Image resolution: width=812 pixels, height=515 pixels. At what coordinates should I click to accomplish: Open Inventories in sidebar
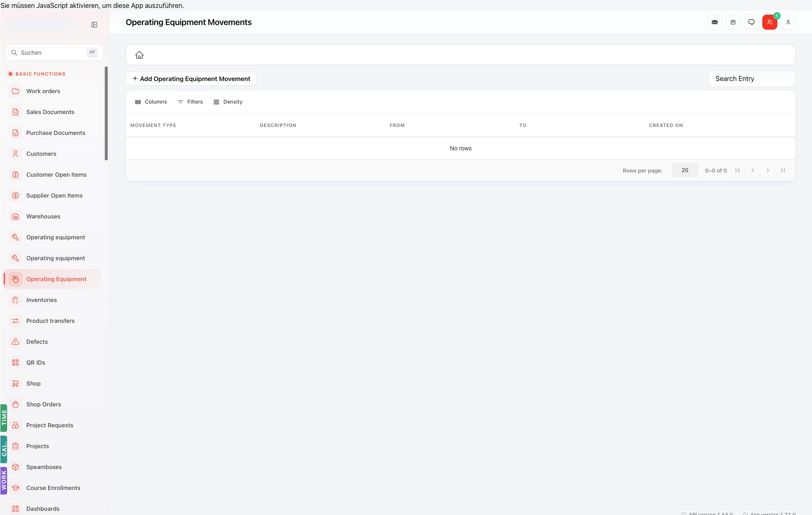click(52, 300)
